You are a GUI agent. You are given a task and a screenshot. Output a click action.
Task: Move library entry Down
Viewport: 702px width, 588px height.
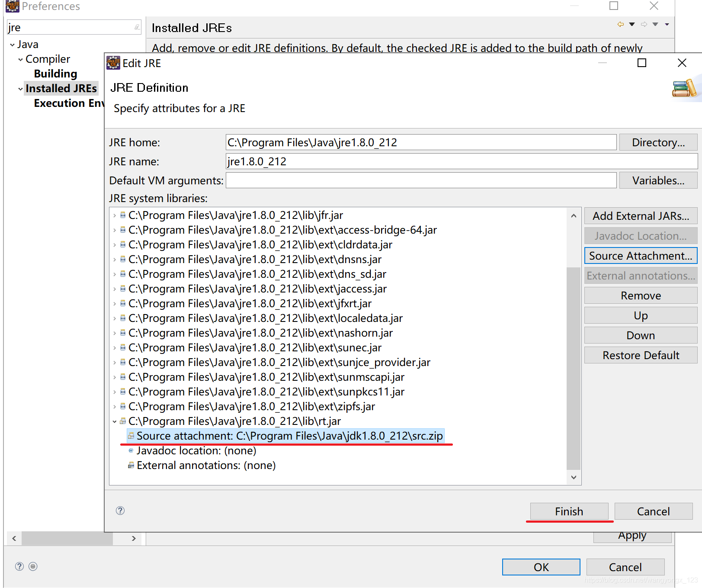[x=641, y=335]
